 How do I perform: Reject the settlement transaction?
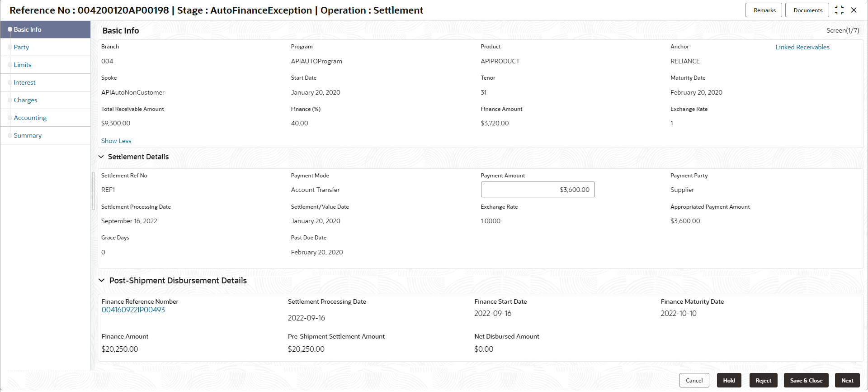click(x=763, y=380)
